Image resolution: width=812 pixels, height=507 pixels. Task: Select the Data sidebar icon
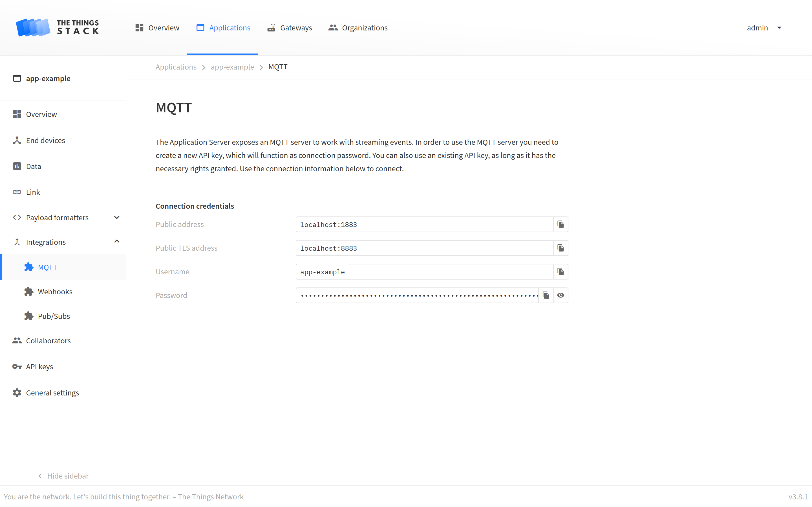[17, 166]
